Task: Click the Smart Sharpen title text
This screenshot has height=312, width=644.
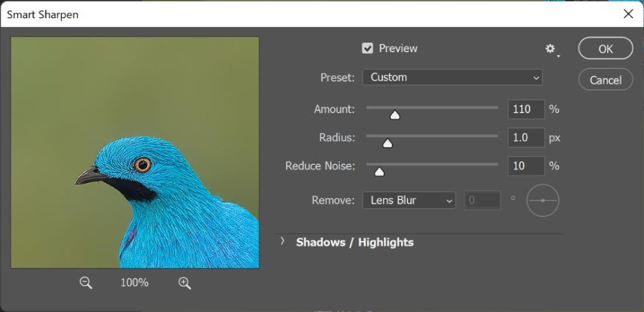Action: coord(43,14)
